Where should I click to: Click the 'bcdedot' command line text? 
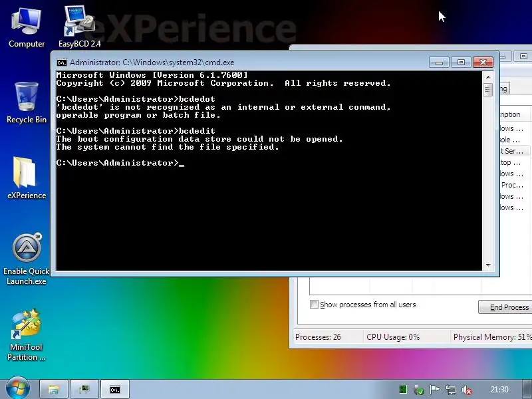[x=197, y=99]
